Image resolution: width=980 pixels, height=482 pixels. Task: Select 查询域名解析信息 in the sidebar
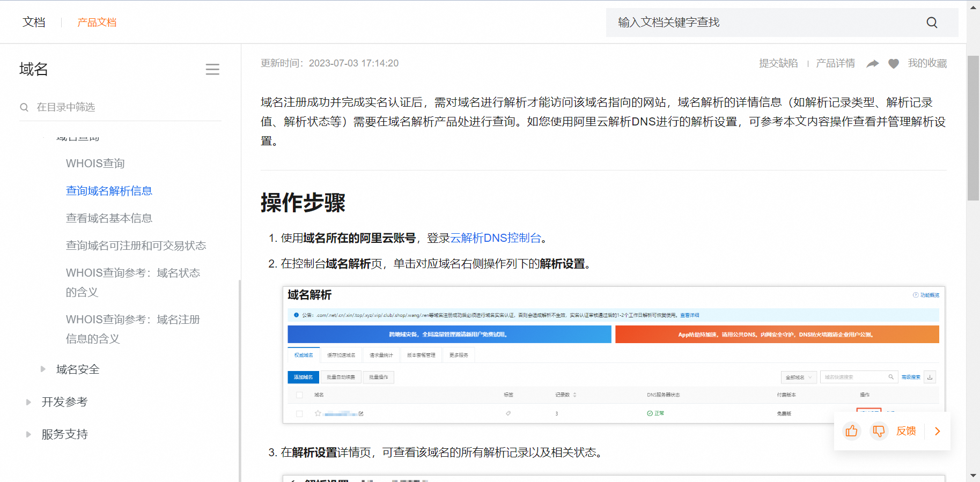click(109, 191)
